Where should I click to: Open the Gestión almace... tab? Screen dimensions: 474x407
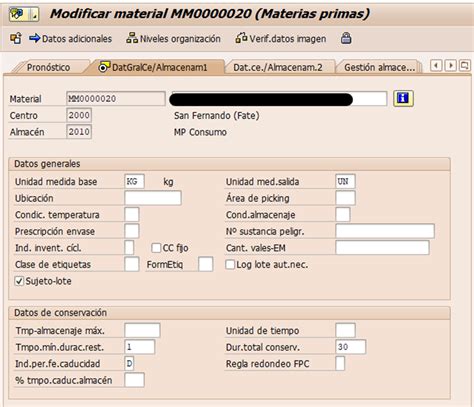[379, 67]
